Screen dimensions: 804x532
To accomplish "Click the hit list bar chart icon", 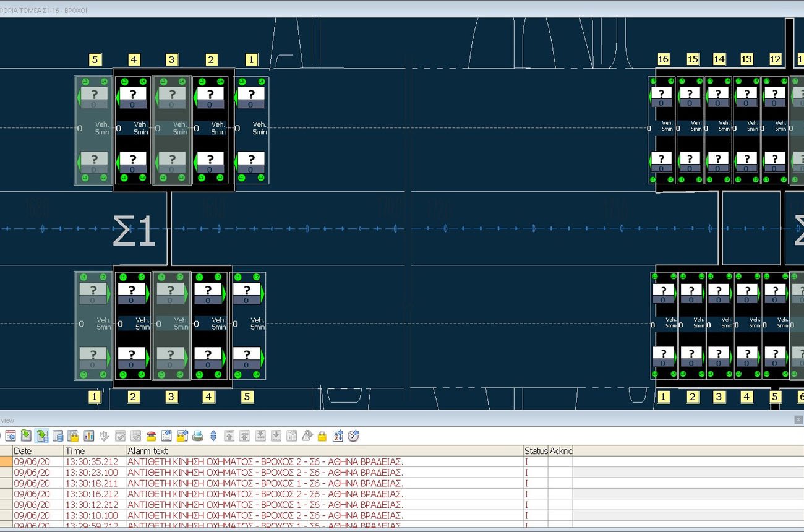I will (88, 436).
